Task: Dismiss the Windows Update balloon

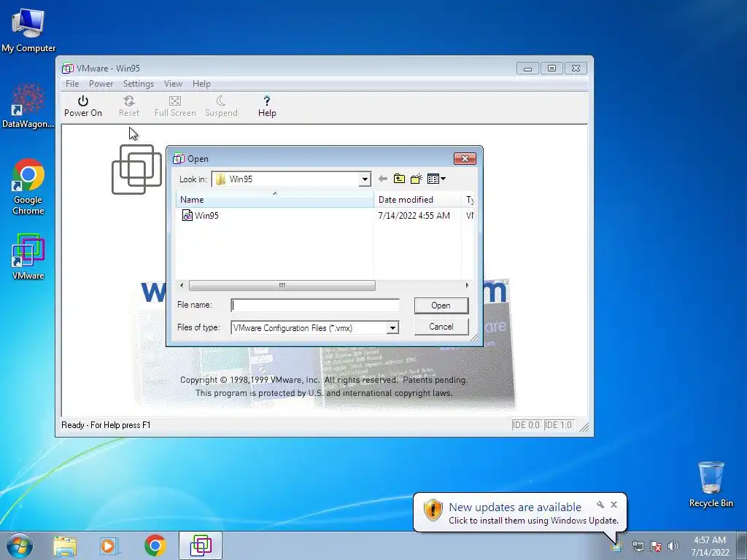Action: click(614, 505)
